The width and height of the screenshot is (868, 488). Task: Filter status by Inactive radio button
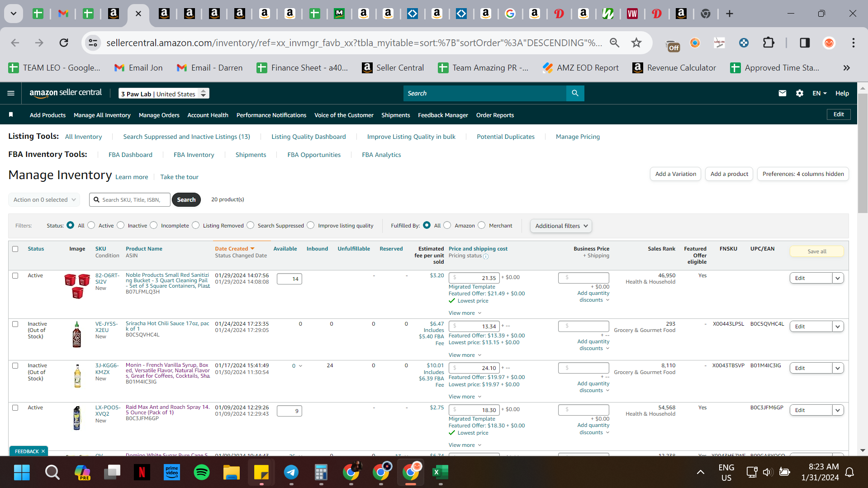[121, 225]
